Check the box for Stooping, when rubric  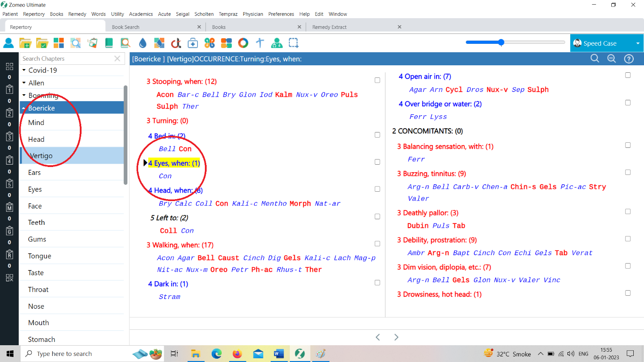point(377,80)
